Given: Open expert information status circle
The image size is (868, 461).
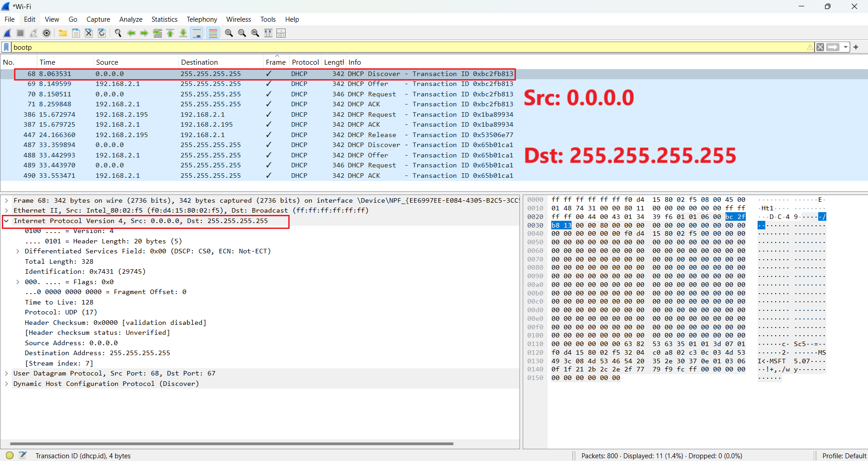Looking at the screenshot, I should (10, 456).
